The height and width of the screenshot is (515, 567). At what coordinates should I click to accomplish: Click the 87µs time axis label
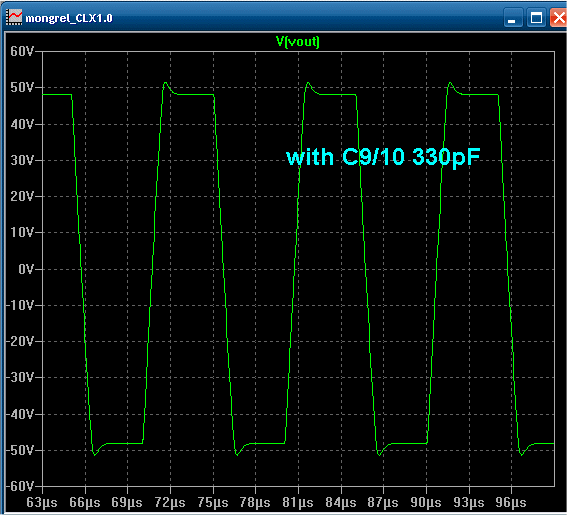(x=383, y=503)
